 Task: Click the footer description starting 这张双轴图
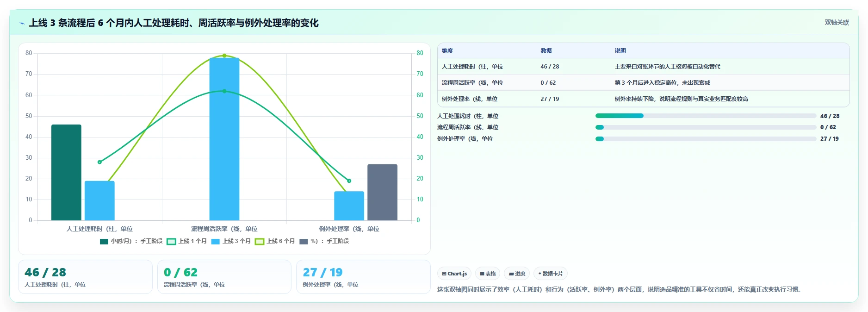coord(620,289)
